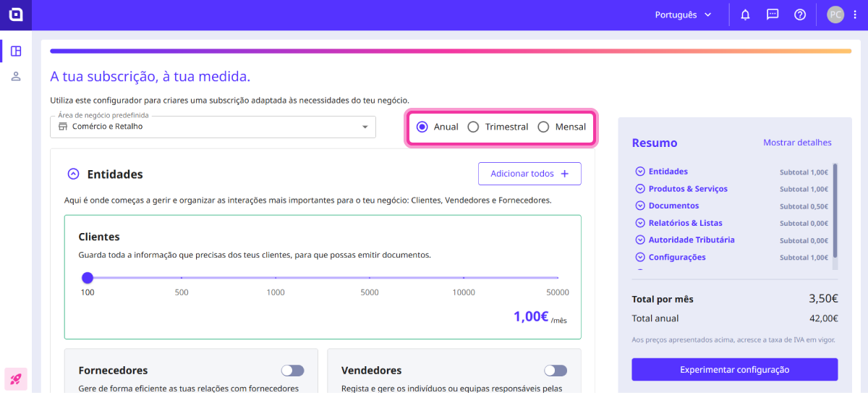
Task: Click the Total anual 42,00€ value
Action: pyautogui.click(x=824, y=318)
